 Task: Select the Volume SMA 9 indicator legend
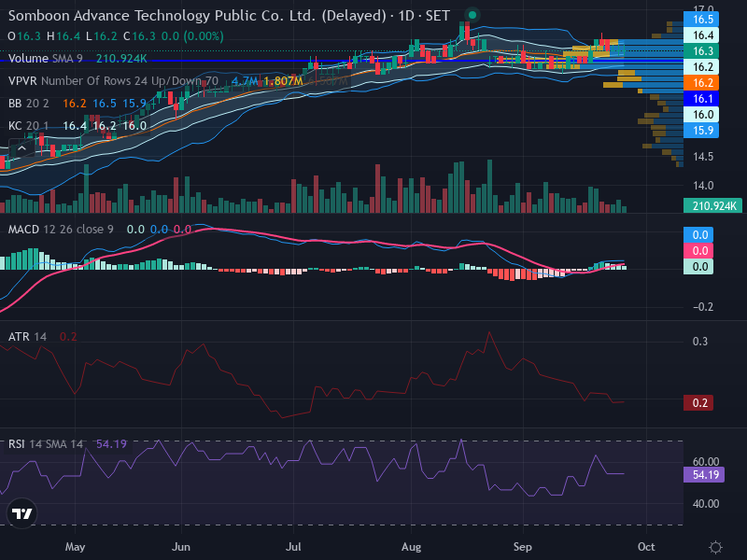[x=78, y=59]
